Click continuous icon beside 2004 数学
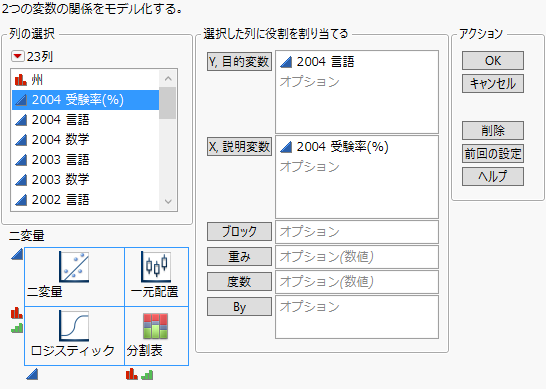This screenshot has width=546, height=389. click(x=21, y=140)
